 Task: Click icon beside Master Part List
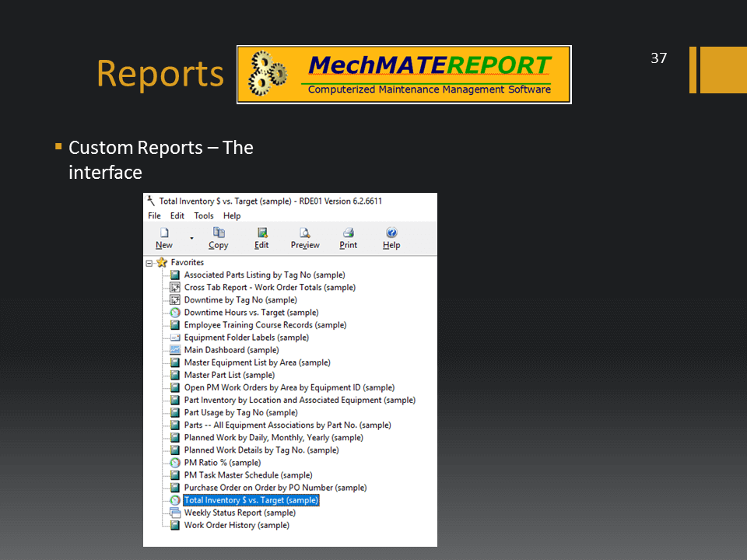(x=175, y=375)
